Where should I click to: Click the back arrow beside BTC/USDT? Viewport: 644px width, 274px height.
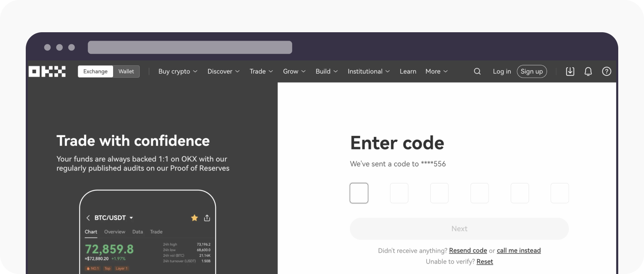(x=88, y=218)
